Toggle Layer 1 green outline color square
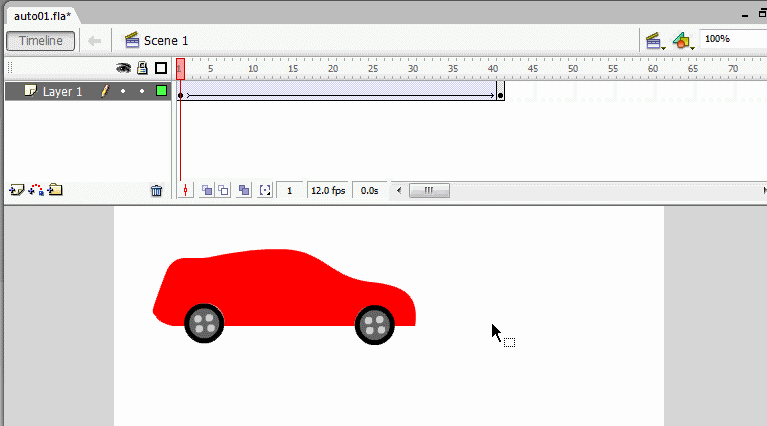Image resolution: width=767 pixels, height=426 pixels. point(161,91)
